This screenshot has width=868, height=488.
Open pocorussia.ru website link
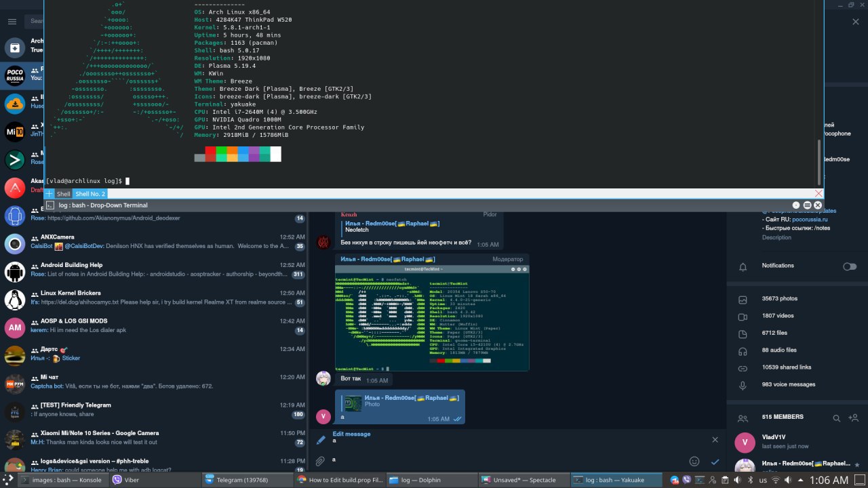click(x=810, y=220)
